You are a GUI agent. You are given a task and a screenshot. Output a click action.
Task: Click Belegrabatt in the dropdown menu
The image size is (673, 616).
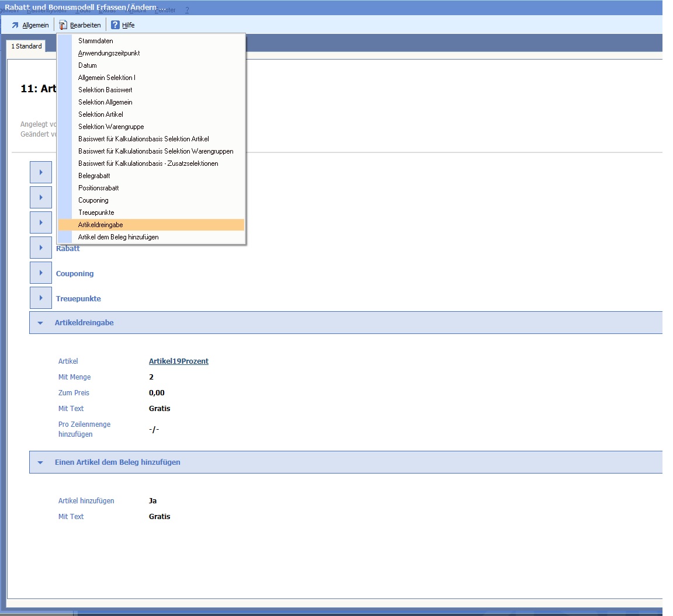(x=94, y=176)
